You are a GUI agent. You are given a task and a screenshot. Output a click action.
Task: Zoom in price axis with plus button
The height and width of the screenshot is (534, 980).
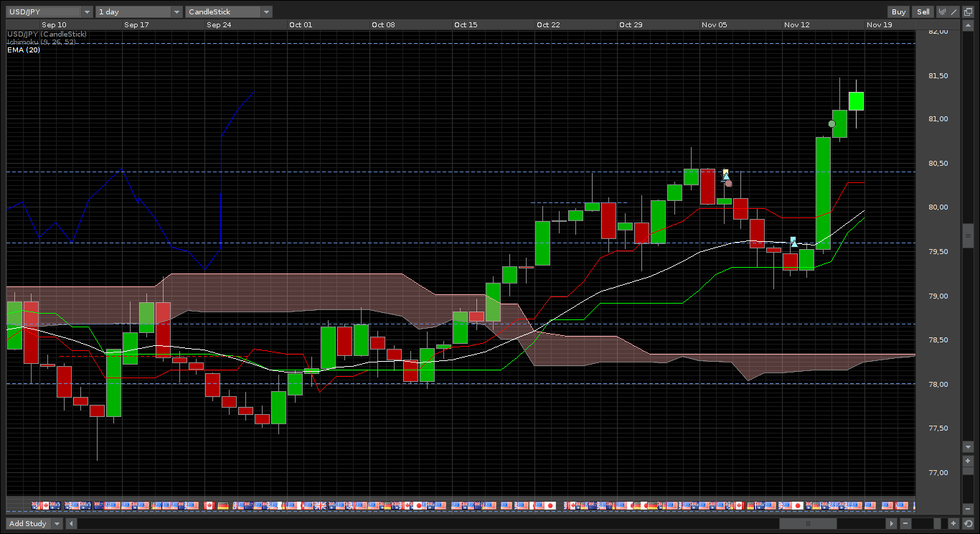click(x=968, y=461)
